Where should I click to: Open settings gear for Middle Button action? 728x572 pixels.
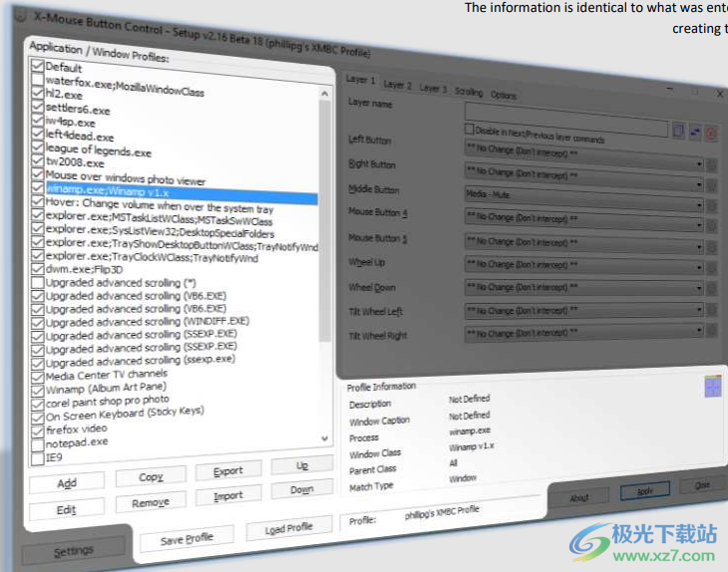711,205
